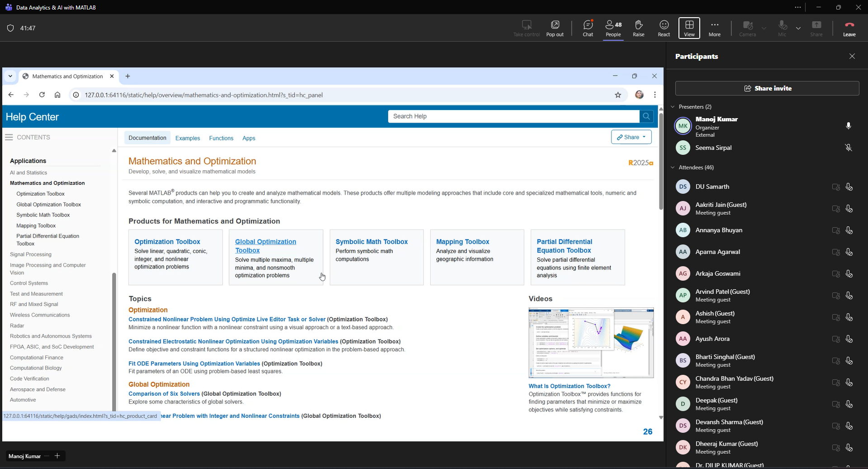The width and height of the screenshot is (868, 469).
Task: Disable camera for Aakriti Jain
Action: click(x=835, y=208)
